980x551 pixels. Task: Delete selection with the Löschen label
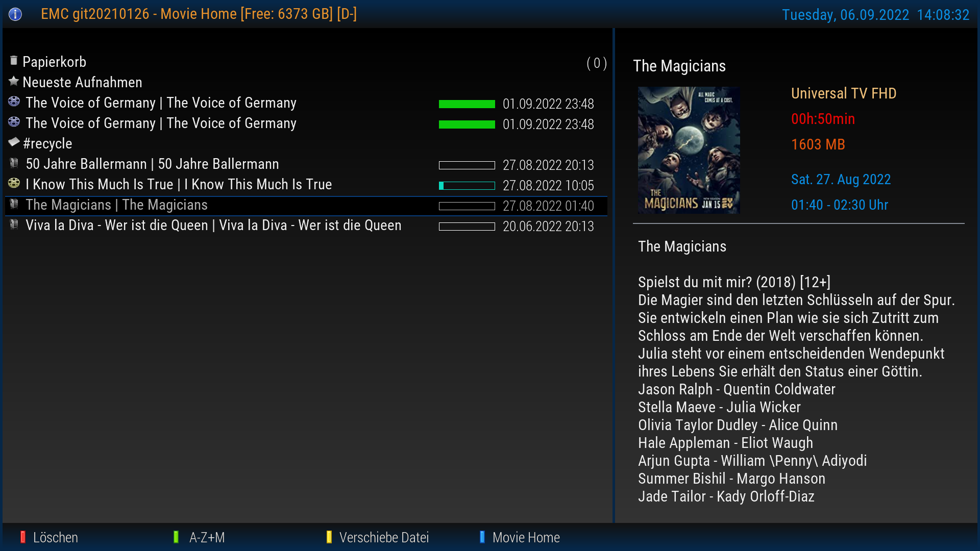tap(56, 538)
